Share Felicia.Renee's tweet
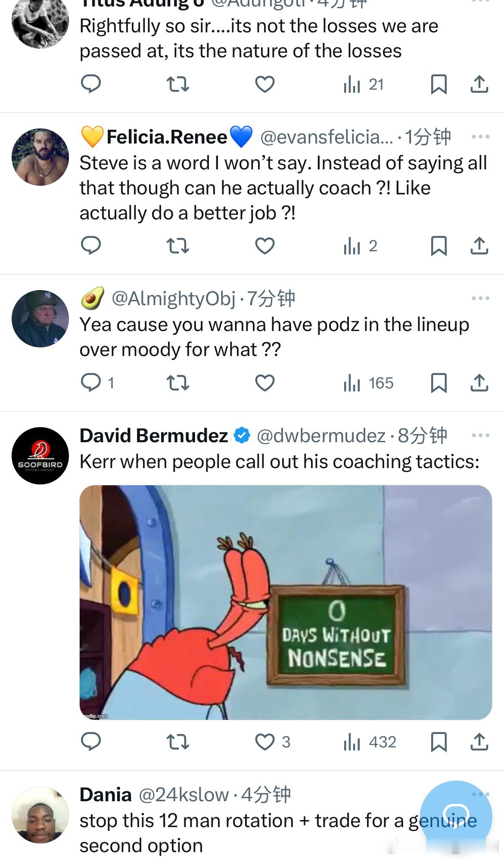 tap(479, 246)
